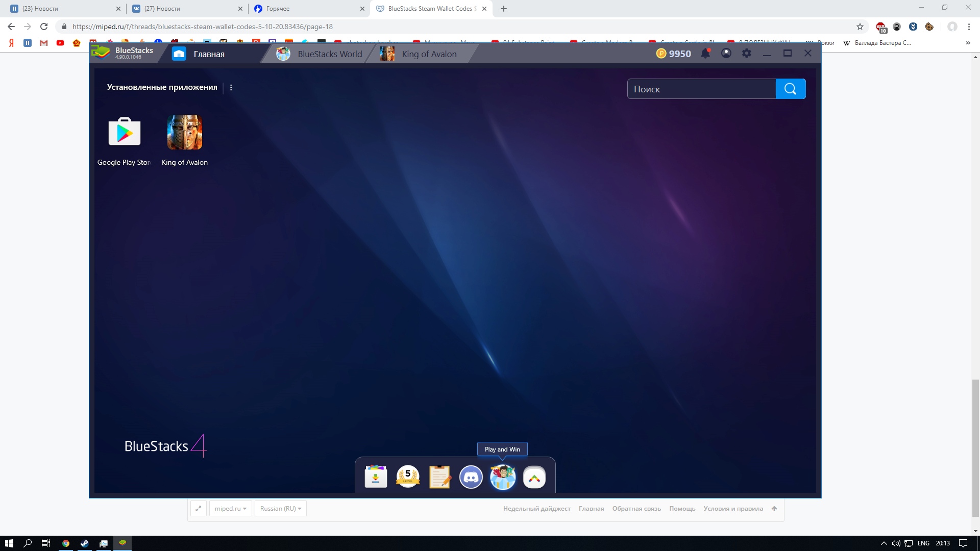980x551 pixels.
Task: Open the Обратная связь footer link
Action: pos(636,509)
